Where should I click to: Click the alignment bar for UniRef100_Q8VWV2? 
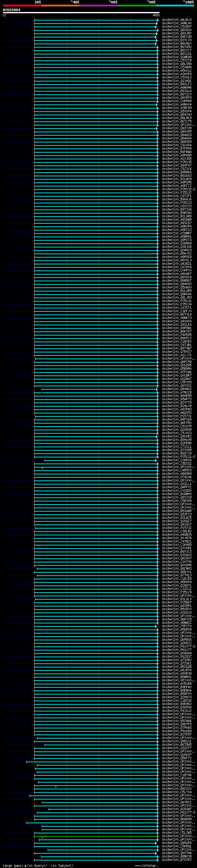pyautogui.click(x=99, y=389)
